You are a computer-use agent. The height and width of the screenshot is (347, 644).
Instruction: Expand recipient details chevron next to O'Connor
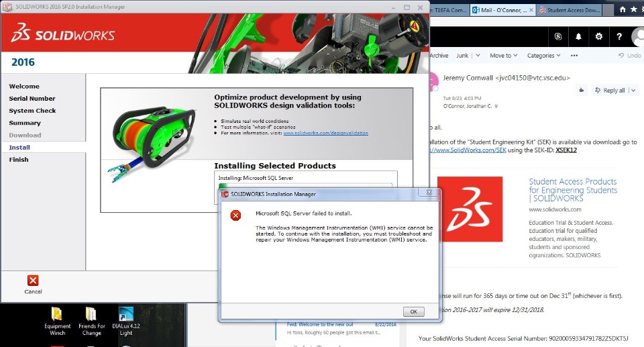[x=496, y=106]
